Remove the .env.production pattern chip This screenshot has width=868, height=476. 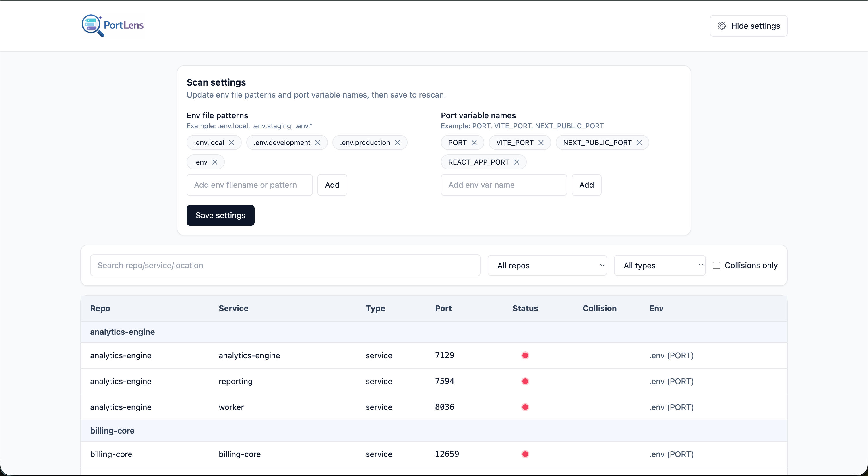click(x=397, y=142)
